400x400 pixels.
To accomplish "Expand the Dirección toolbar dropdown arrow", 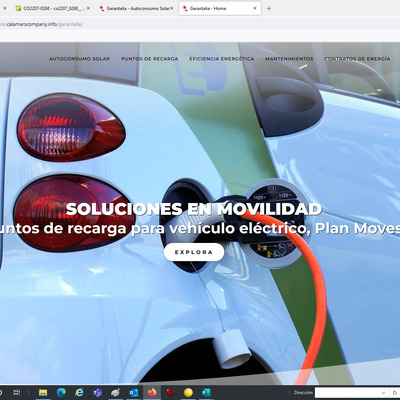I will pyautogui.click(x=383, y=393).
